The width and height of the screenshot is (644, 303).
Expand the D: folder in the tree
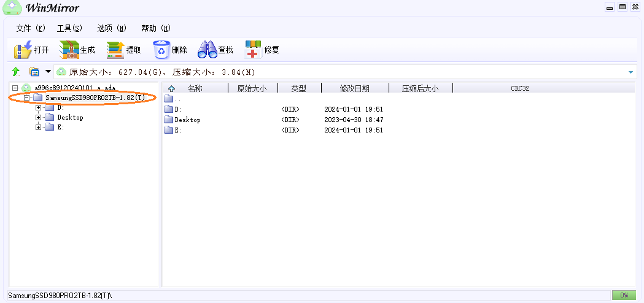point(39,108)
